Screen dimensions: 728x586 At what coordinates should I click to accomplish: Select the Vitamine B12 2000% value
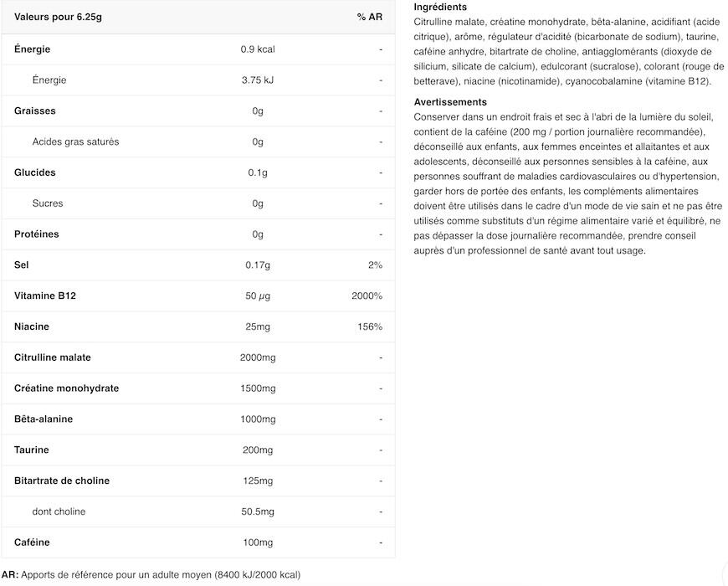(367, 296)
